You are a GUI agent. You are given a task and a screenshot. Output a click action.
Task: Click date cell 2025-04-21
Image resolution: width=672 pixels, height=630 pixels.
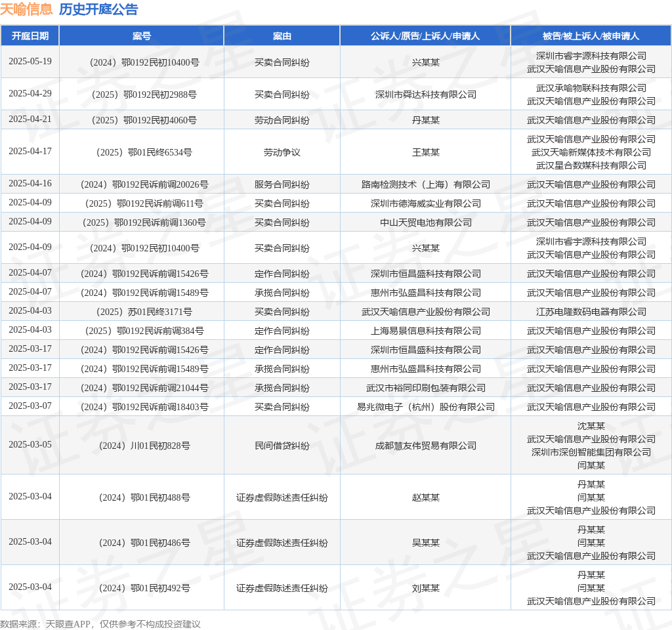tap(30, 119)
